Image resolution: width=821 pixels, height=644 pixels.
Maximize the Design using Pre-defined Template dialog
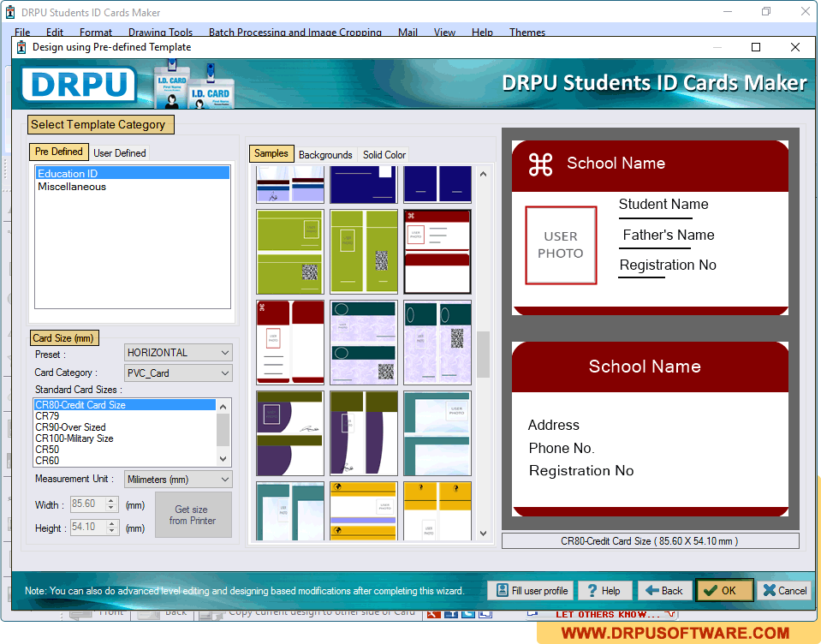click(756, 47)
